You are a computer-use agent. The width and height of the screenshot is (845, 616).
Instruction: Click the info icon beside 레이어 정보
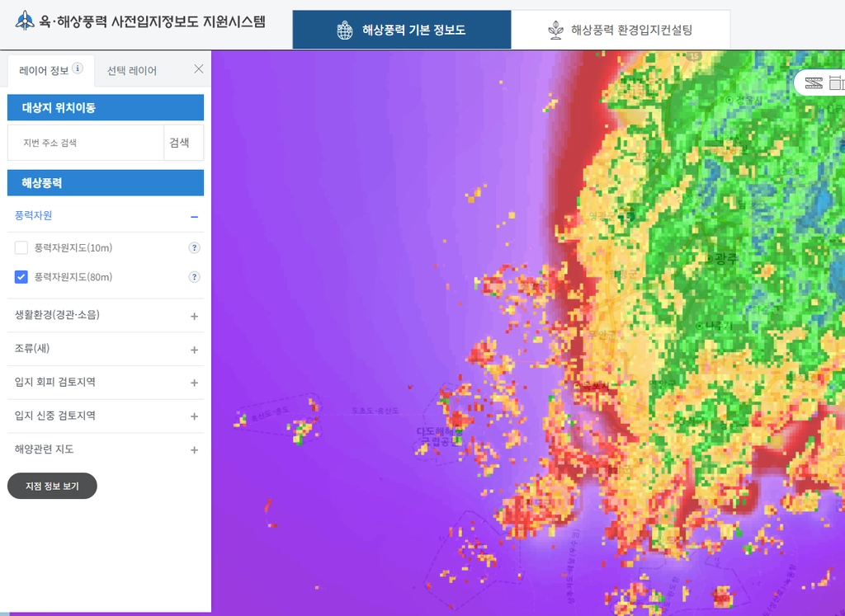pos(78,68)
